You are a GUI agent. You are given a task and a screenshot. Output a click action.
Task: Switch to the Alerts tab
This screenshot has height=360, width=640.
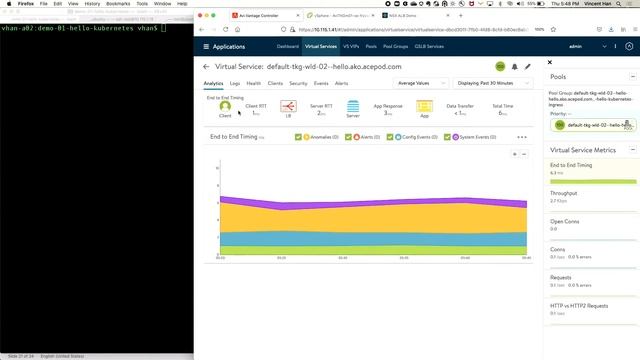point(341,83)
